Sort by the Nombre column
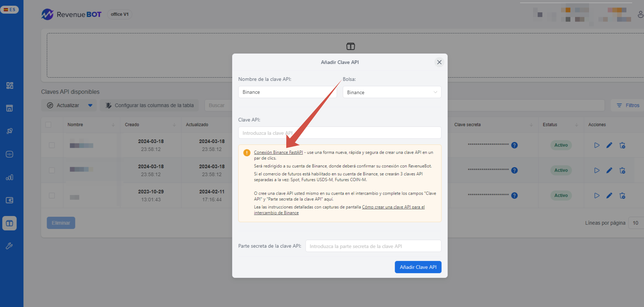This screenshot has height=307, width=644. click(113, 125)
